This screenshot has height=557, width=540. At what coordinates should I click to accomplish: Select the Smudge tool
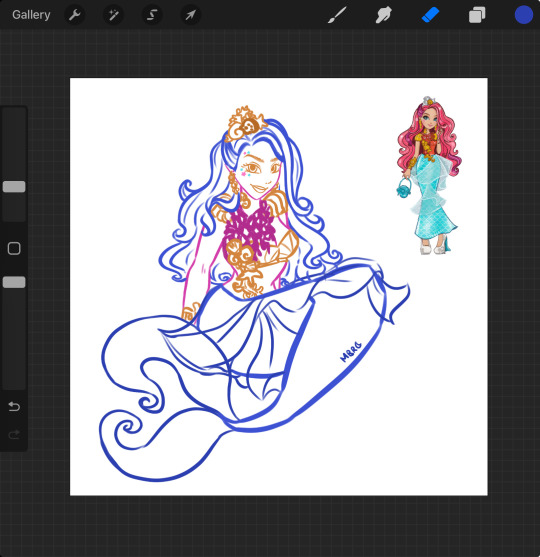coord(383,15)
